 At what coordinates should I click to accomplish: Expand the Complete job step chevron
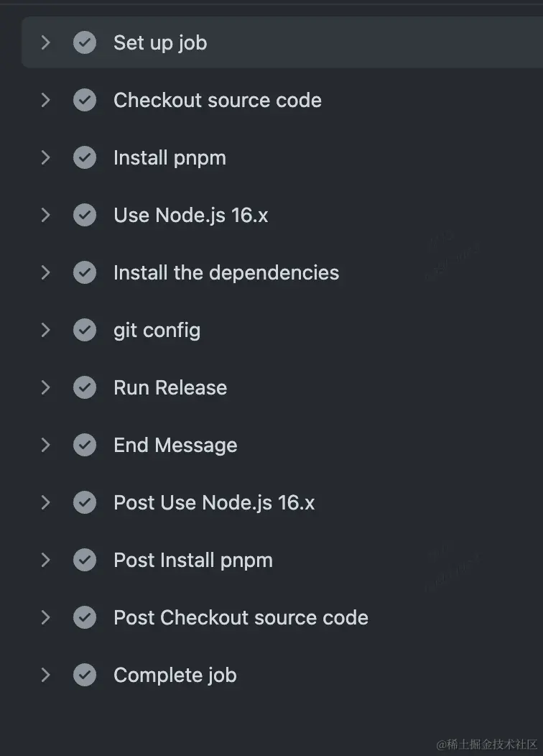coord(45,675)
